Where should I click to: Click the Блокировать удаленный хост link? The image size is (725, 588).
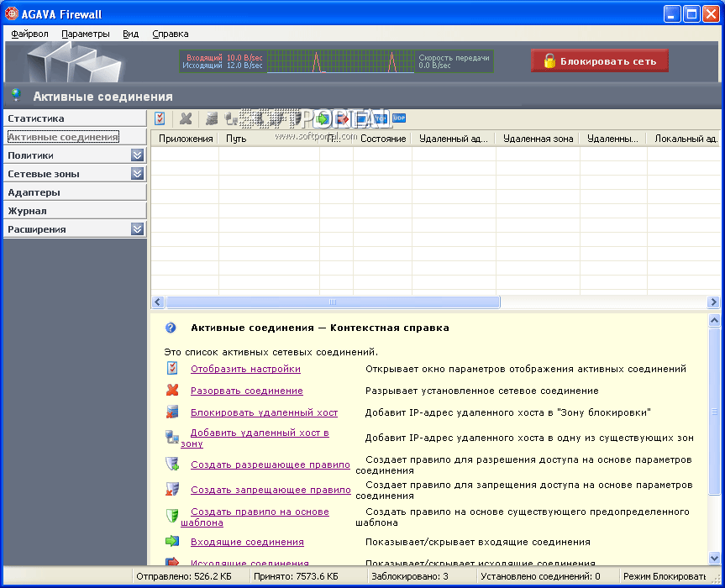click(264, 412)
